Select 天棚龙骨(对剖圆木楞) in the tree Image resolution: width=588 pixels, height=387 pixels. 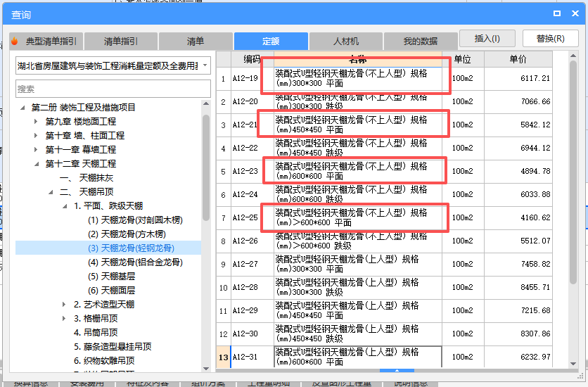pyautogui.click(x=135, y=220)
